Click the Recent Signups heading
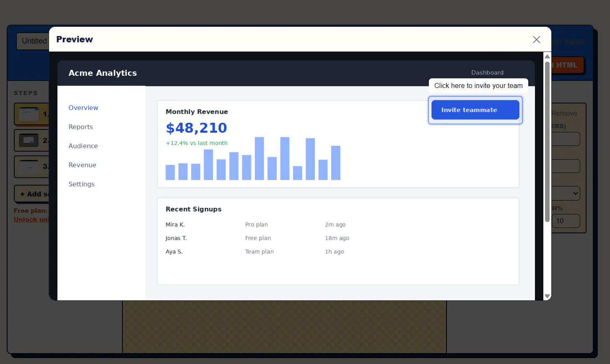The width and height of the screenshot is (610, 364). pos(193,209)
